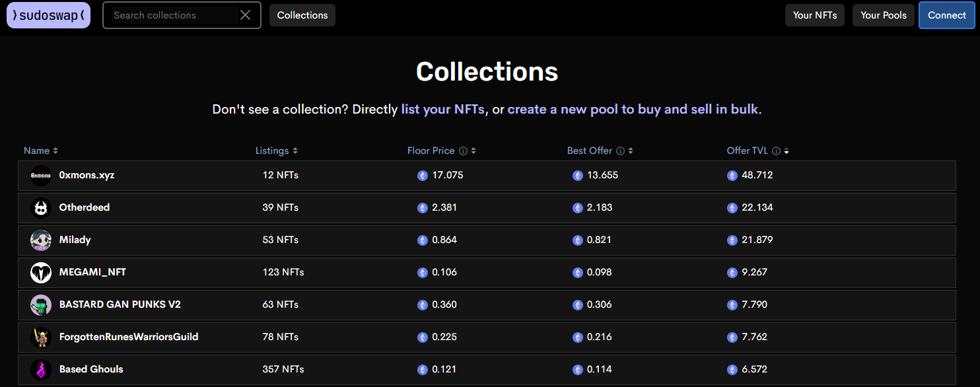The height and width of the screenshot is (387, 980).
Task: Click ETH icon beside 9.267 offer TVL
Action: [732, 273]
